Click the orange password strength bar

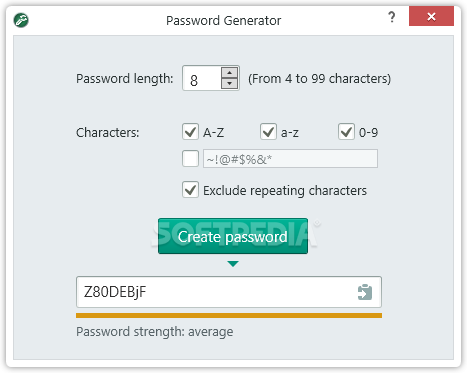coord(229,316)
